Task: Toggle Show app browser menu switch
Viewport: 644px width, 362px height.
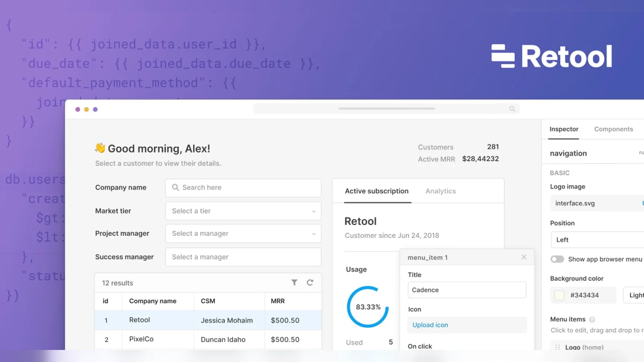Action: [x=557, y=259]
